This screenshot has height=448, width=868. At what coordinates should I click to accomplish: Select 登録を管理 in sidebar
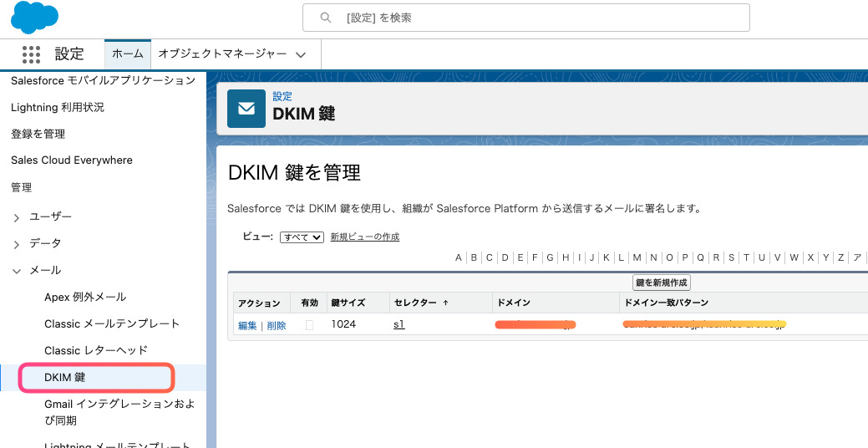click(x=38, y=134)
